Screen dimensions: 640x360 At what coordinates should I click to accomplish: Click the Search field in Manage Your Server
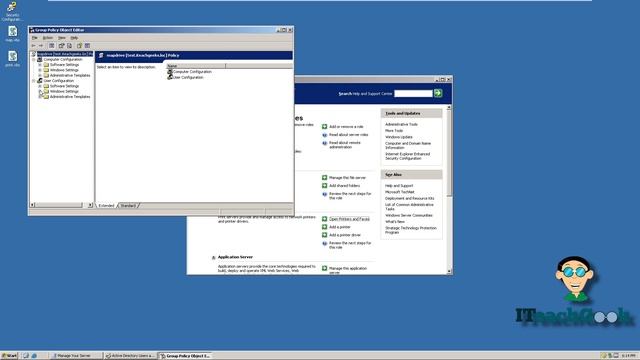click(413, 93)
